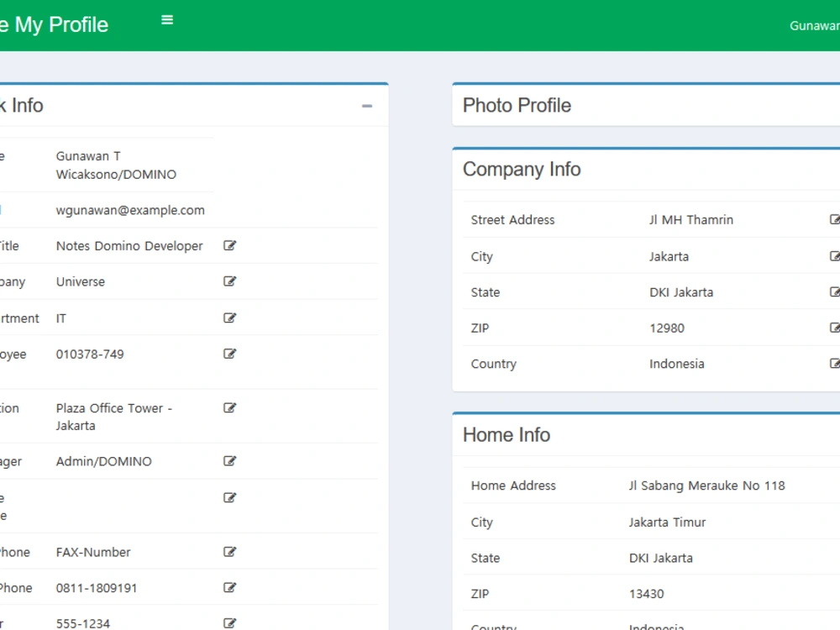Select the home ZIP 13430 value

[x=646, y=594]
